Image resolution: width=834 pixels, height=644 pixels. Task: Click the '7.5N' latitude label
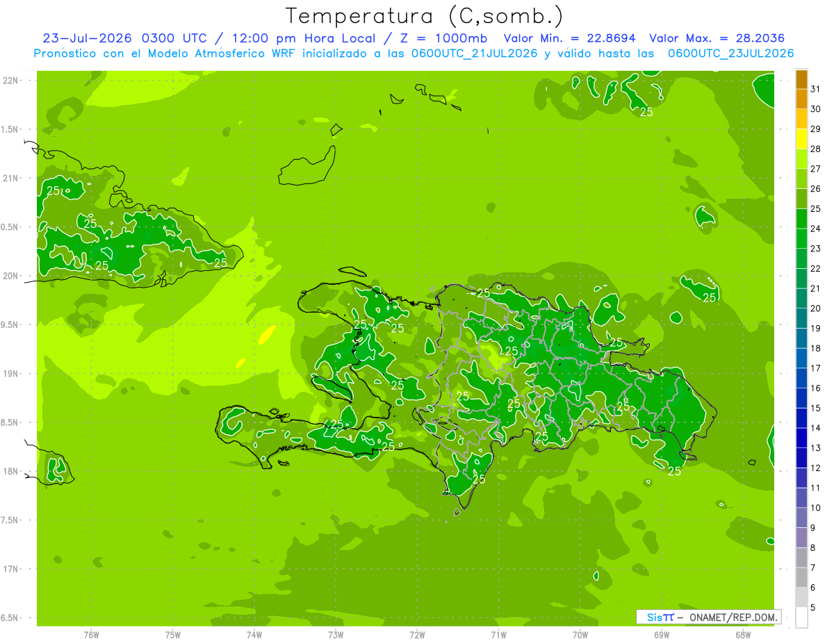pyautogui.click(x=10, y=520)
